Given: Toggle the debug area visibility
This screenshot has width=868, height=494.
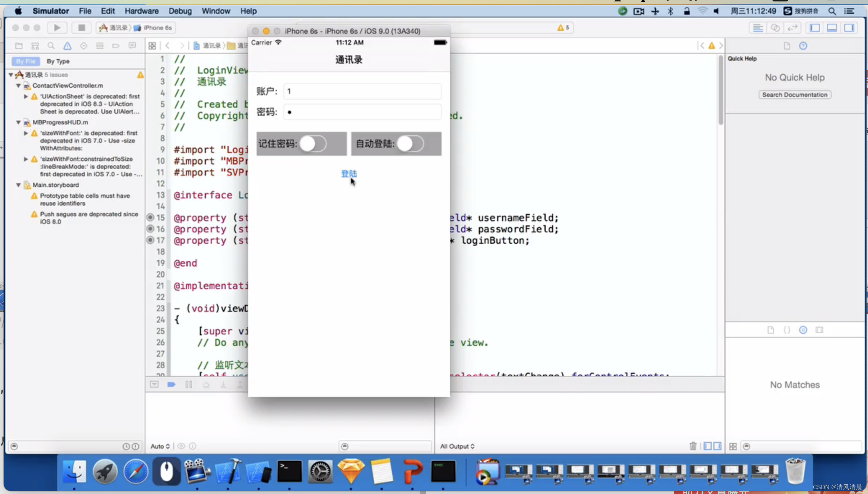Looking at the screenshot, I should click(x=832, y=28).
